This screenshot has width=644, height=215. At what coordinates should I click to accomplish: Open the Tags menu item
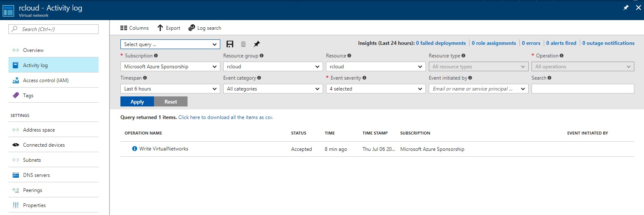click(53, 96)
